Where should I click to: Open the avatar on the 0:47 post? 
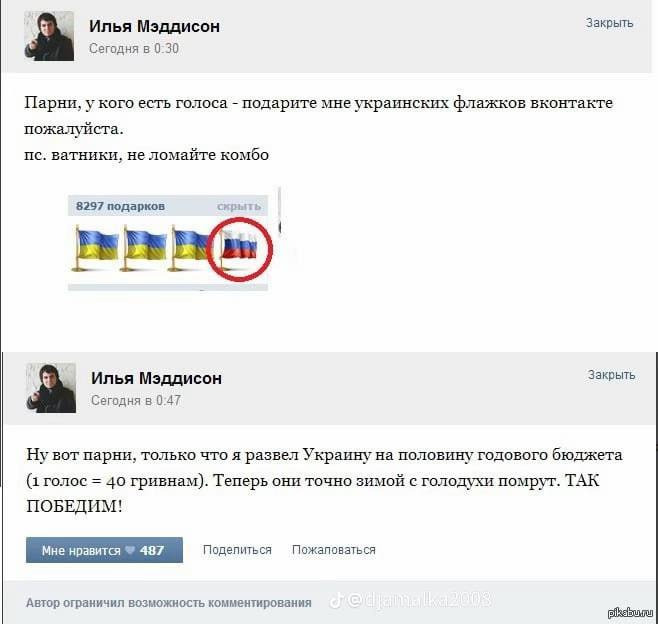(51, 388)
